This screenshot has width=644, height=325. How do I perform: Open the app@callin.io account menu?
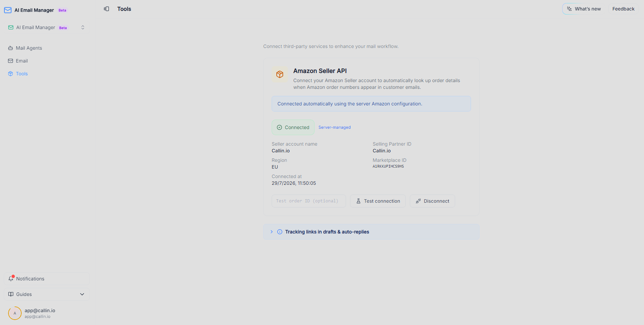click(47, 313)
